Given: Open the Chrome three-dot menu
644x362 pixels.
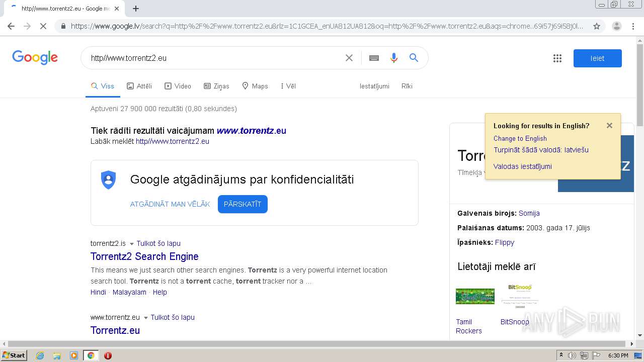Looking at the screenshot, I should tap(633, 26).
